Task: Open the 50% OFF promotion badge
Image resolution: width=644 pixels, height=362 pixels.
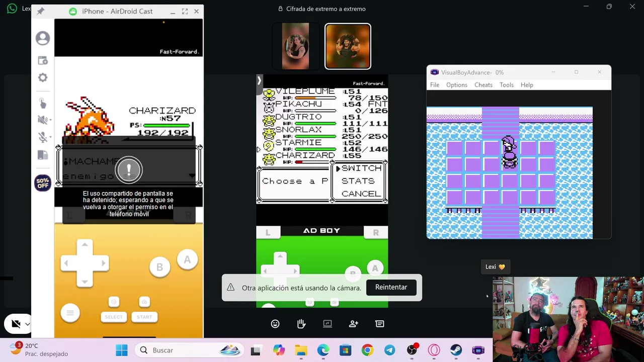Action: point(43,183)
